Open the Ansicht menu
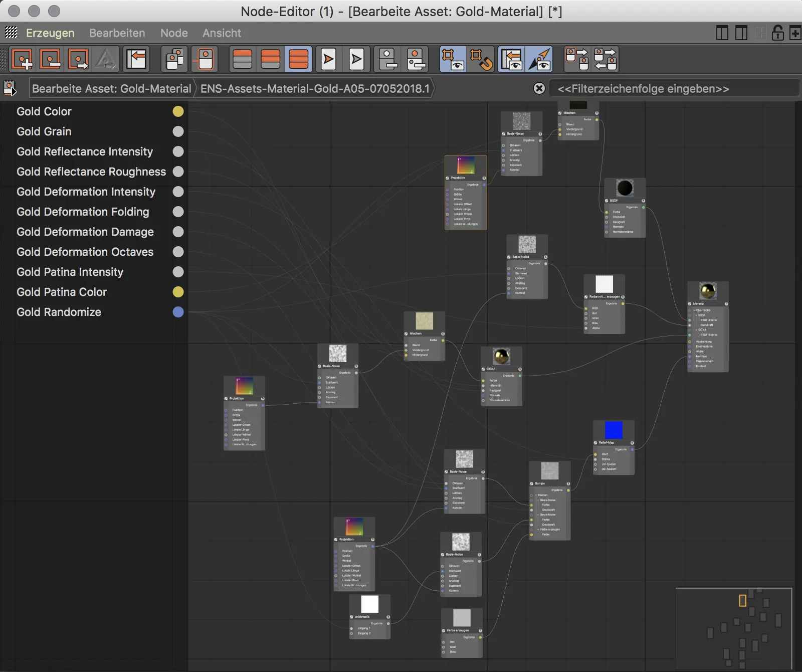 222,33
